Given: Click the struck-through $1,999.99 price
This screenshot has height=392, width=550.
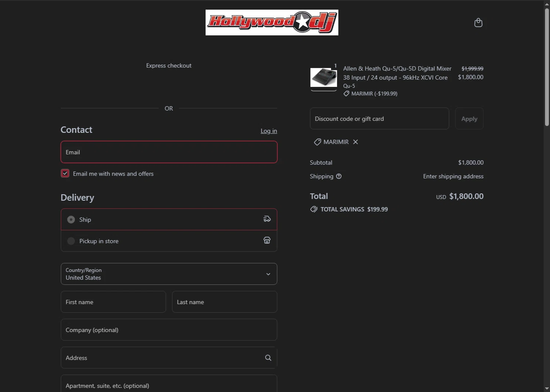Looking at the screenshot, I should pyautogui.click(x=472, y=69).
